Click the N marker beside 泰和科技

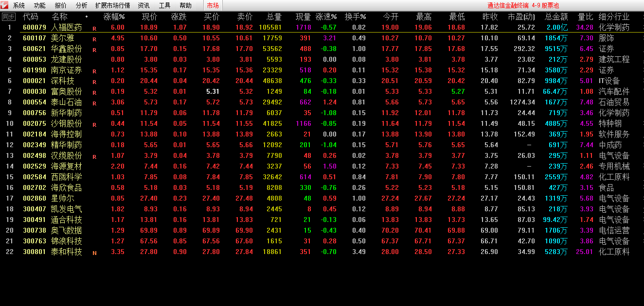94,253
